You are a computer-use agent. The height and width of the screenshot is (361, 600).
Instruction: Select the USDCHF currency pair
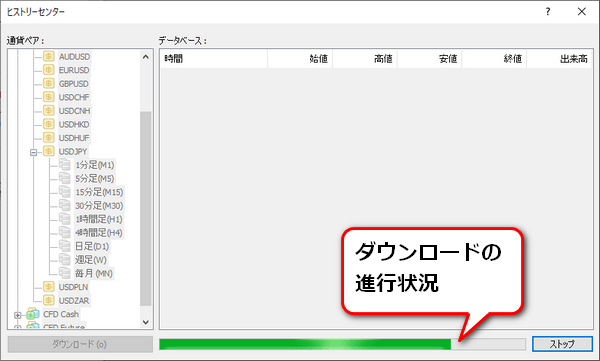(x=74, y=97)
